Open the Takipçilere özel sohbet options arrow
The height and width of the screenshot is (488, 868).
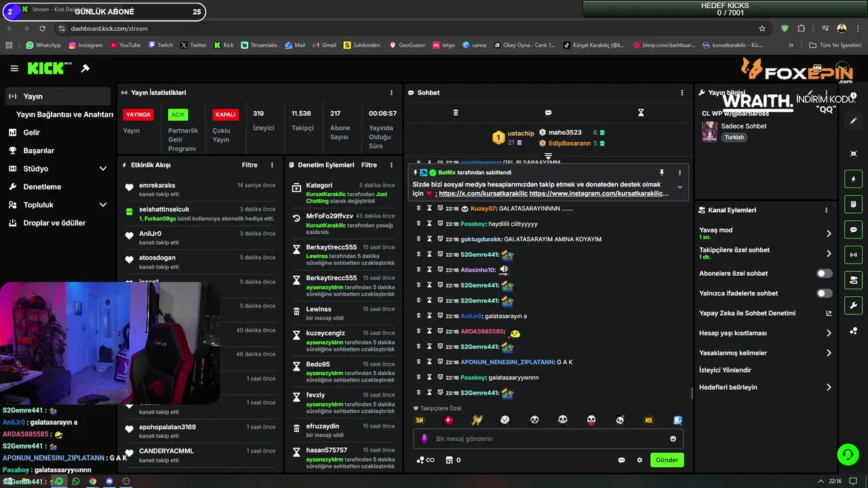pyautogui.click(x=829, y=253)
